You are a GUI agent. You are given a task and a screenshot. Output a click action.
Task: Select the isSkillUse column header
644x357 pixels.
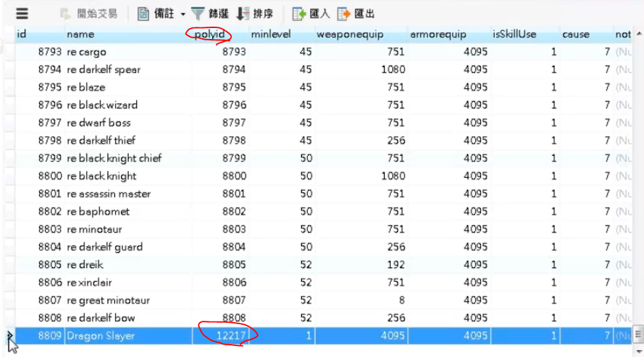coord(526,34)
